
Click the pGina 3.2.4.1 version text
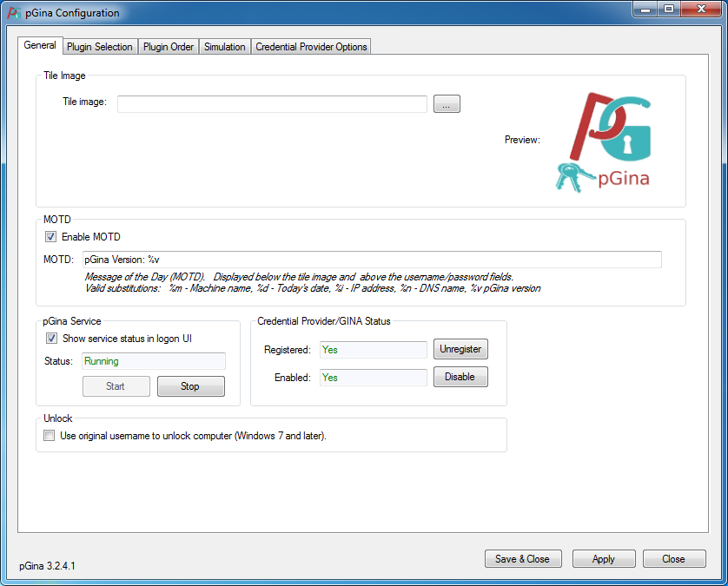point(47,566)
